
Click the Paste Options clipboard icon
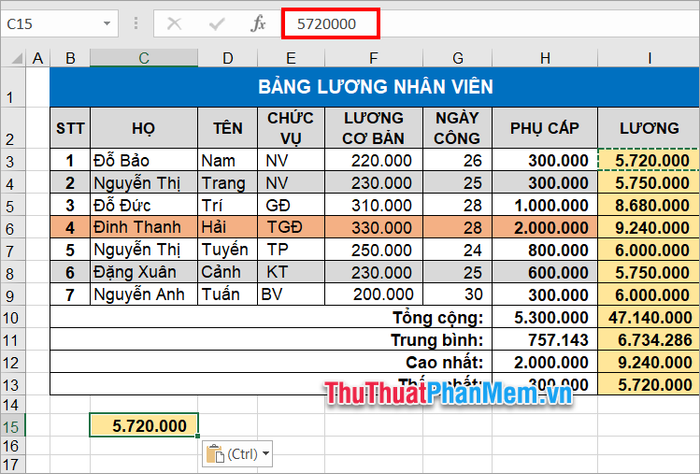pyautogui.click(x=214, y=454)
